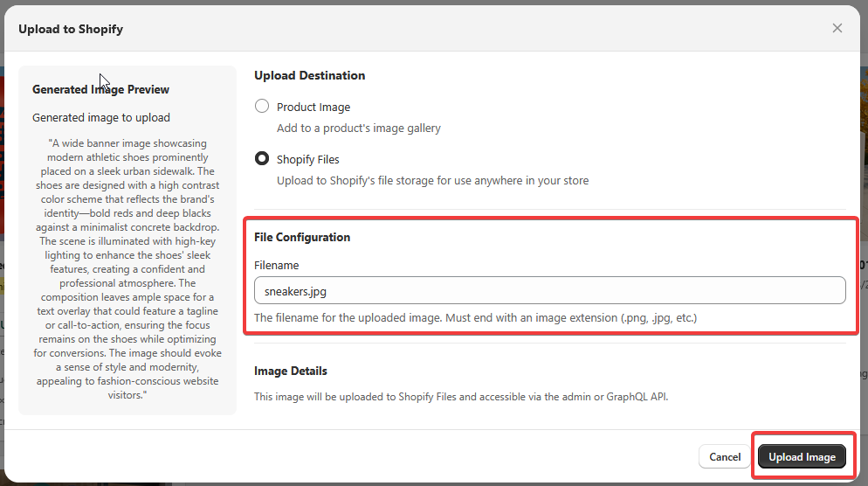
Task: Select the Shopify Files radio button
Action: [x=262, y=159]
